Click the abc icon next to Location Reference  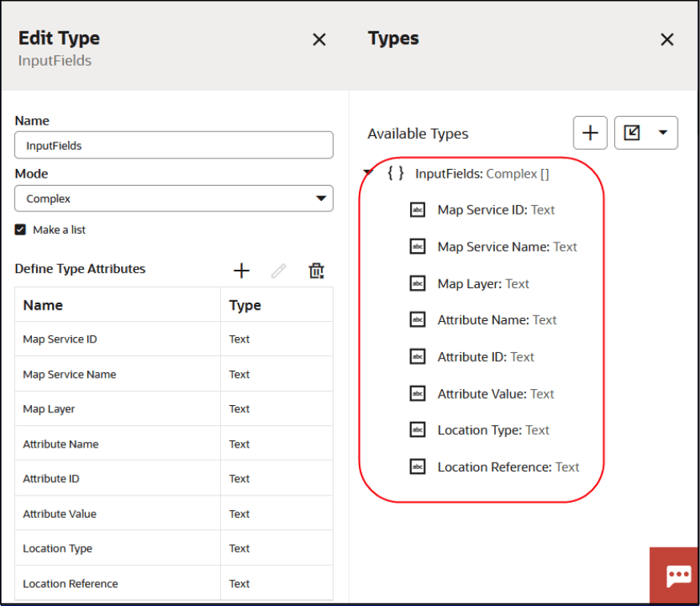click(x=417, y=467)
